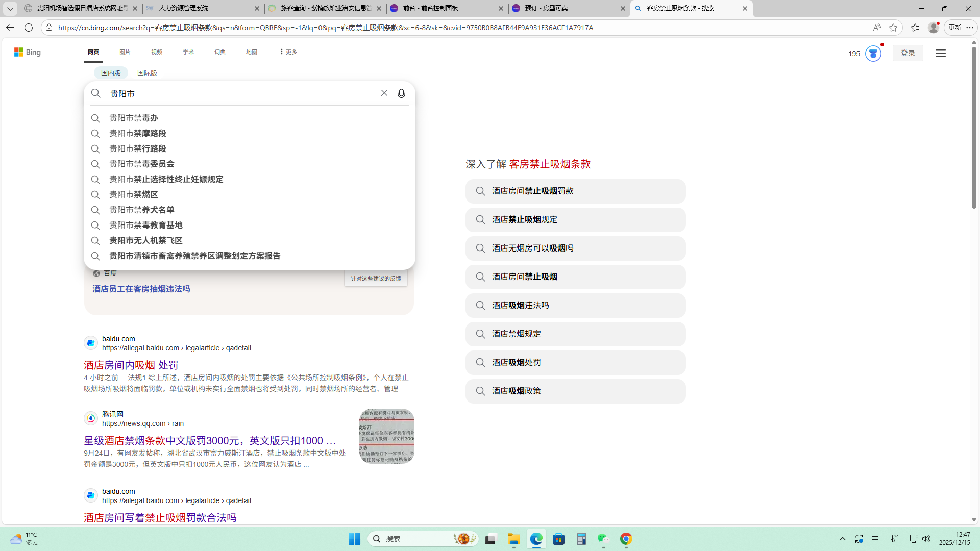The height and width of the screenshot is (551, 980).
Task: Show hidden system tray icons
Action: point(842,539)
